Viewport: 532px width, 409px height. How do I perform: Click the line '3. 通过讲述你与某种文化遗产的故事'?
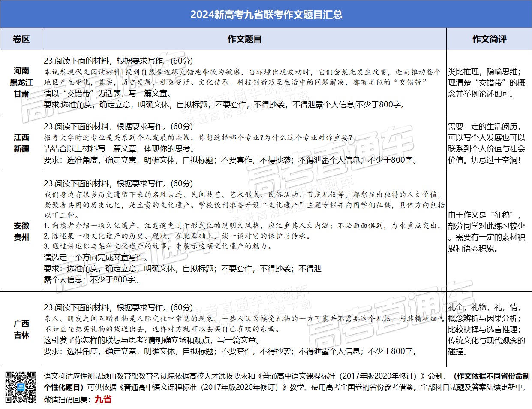[107, 246]
